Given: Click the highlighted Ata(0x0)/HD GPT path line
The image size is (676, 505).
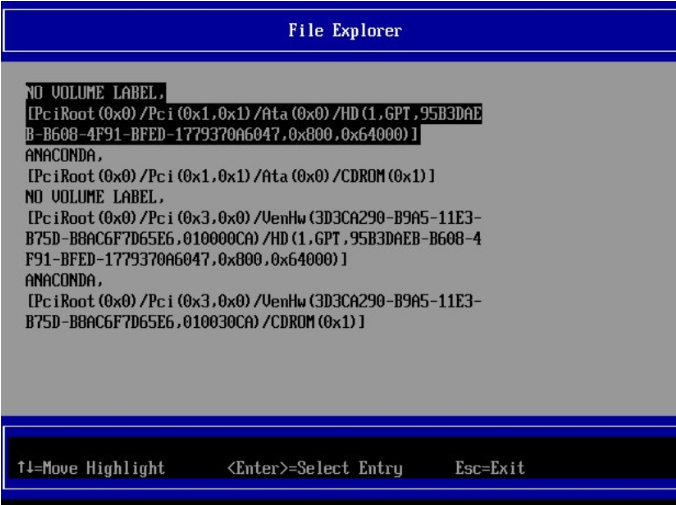Looking at the screenshot, I should click(254, 114).
